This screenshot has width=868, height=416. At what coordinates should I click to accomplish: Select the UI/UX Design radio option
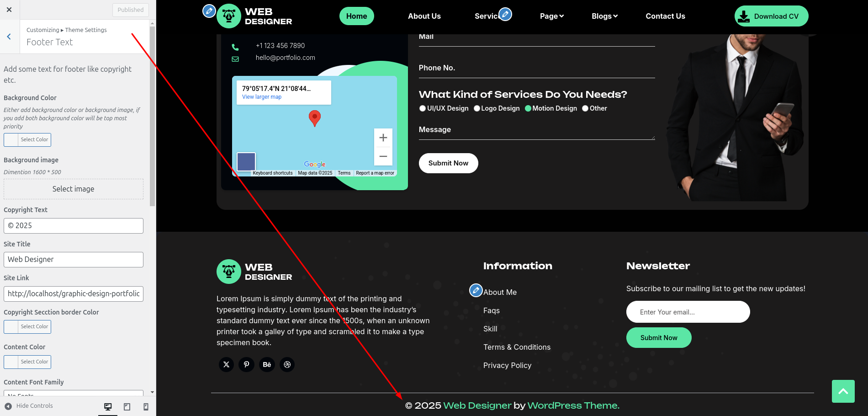click(x=423, y=108)
